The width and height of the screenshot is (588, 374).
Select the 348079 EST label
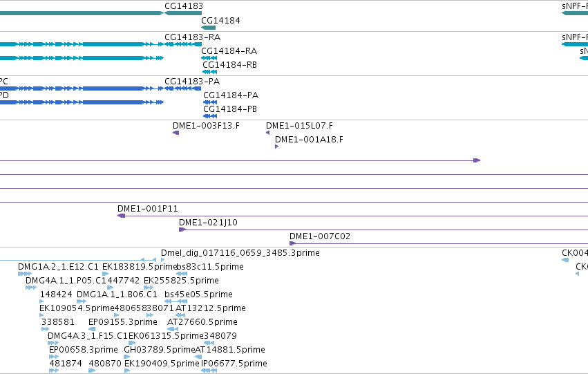[x=220, y=336]
